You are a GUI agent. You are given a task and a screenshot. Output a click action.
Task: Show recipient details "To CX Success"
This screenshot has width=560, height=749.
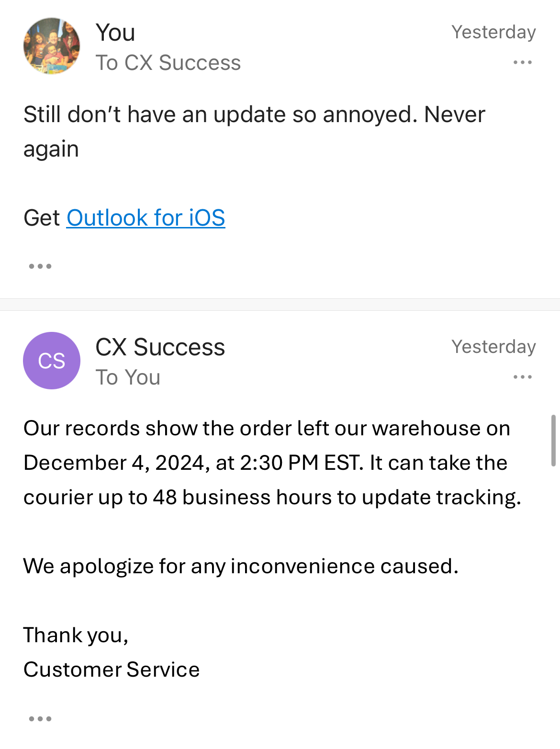click(x=168, y=63)
